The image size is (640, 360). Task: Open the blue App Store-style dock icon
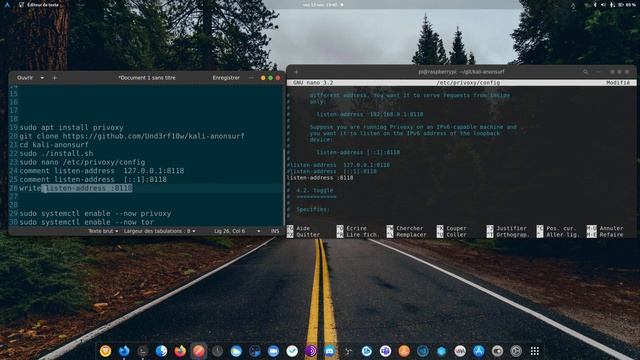(479, 351)
